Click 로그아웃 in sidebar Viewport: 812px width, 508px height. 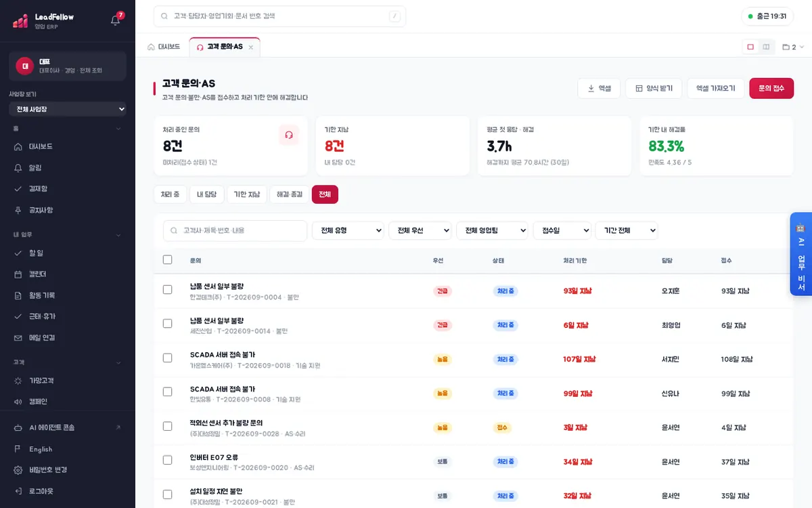click(x=68, y=491)
